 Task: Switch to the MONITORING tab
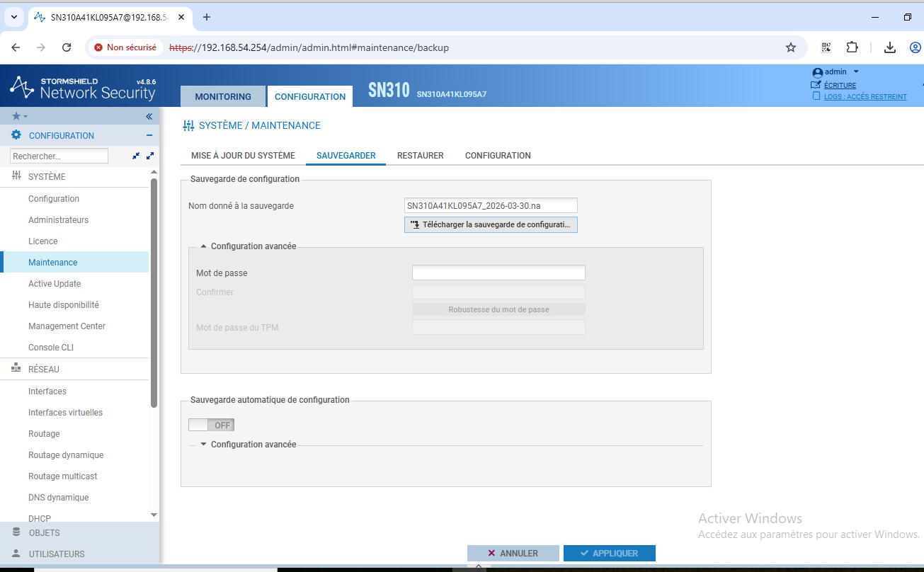tap(222, 96)
